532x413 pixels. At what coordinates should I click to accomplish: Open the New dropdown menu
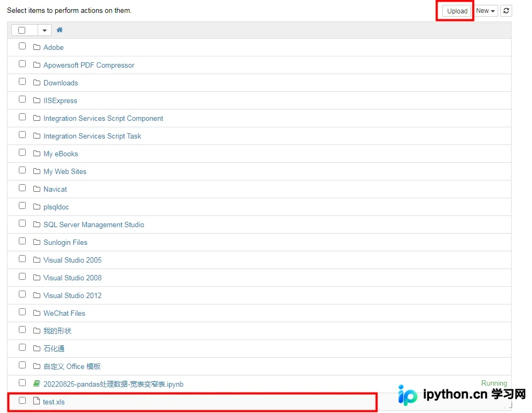pyautogui.click(x=485, y=11)
